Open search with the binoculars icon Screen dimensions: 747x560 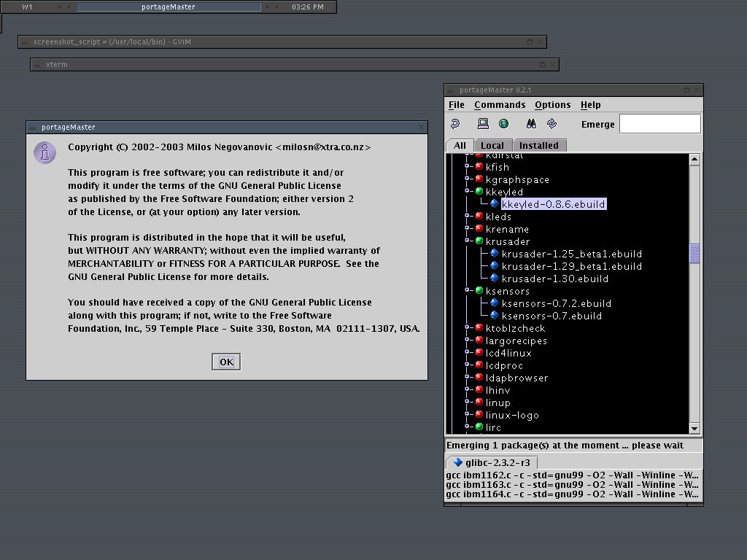(x=531, y=124)
